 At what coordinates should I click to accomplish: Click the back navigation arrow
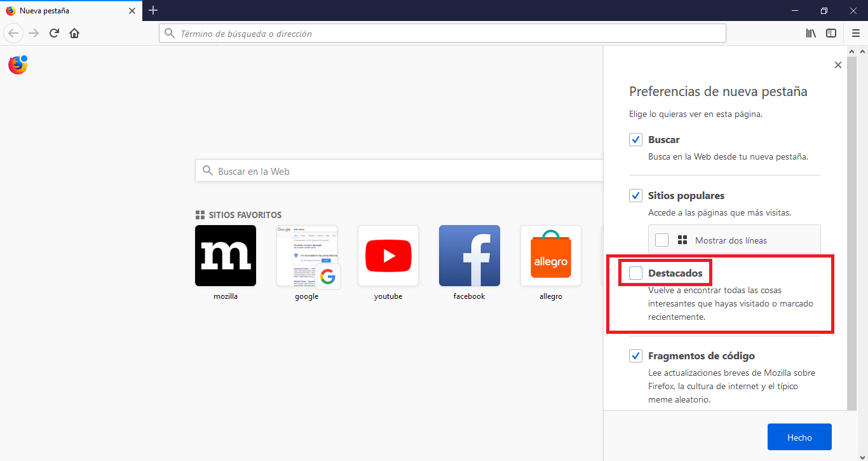click(14, 33)
